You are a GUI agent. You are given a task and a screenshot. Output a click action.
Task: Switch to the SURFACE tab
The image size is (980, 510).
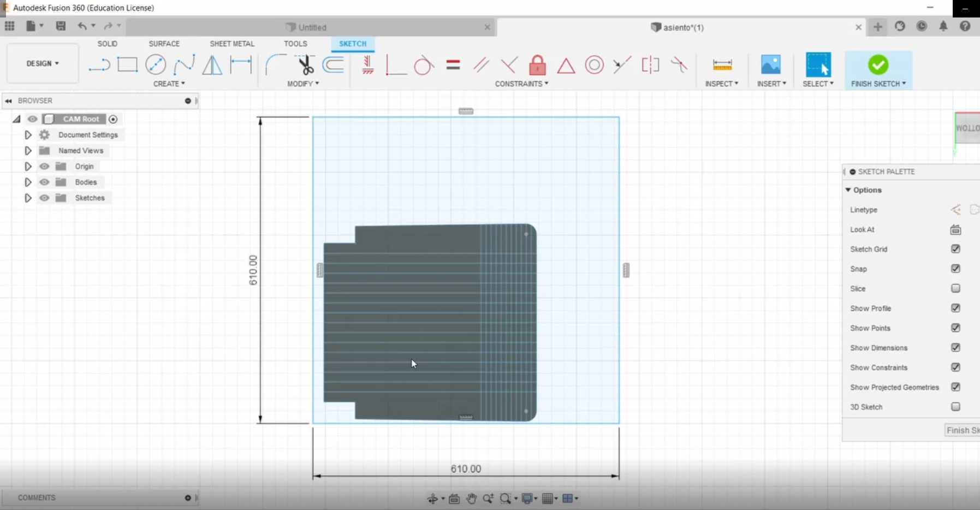point(164,44)
